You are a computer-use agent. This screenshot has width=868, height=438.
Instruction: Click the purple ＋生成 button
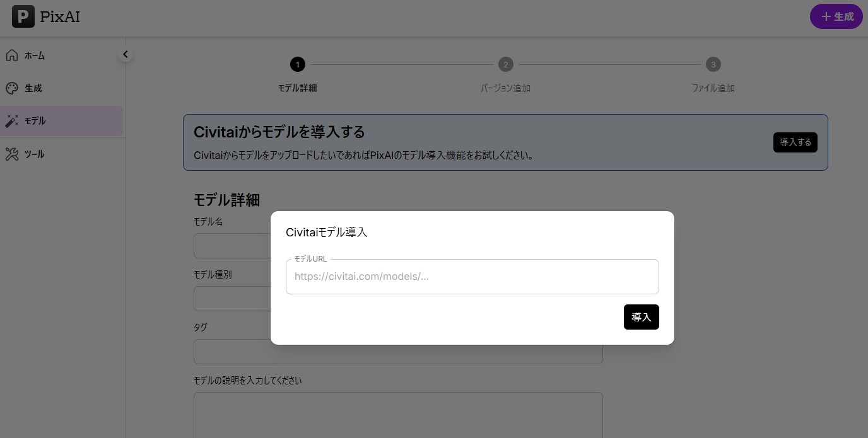click(x=836, y=16)
